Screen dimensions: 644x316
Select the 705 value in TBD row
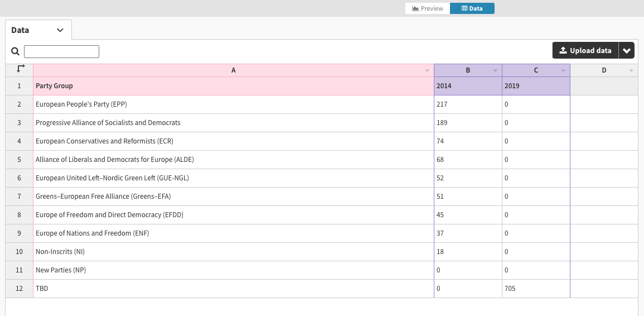tap(536, 289)
